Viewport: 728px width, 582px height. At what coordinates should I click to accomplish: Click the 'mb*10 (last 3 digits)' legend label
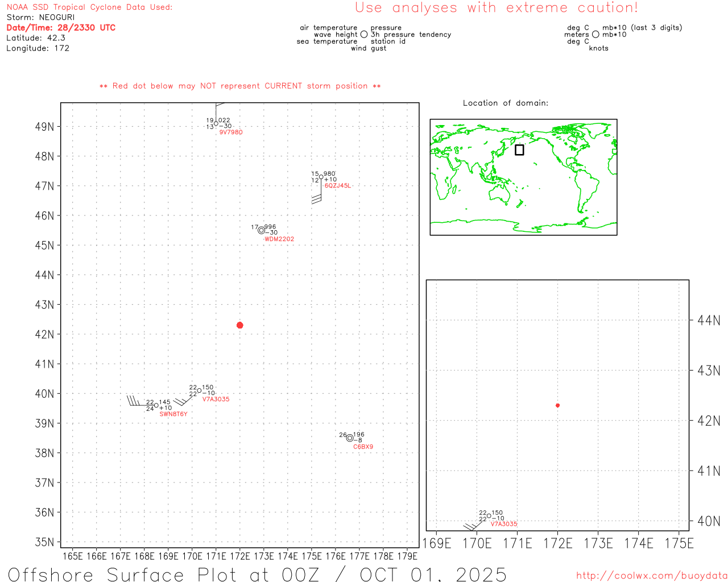click(x=642, y=28)
